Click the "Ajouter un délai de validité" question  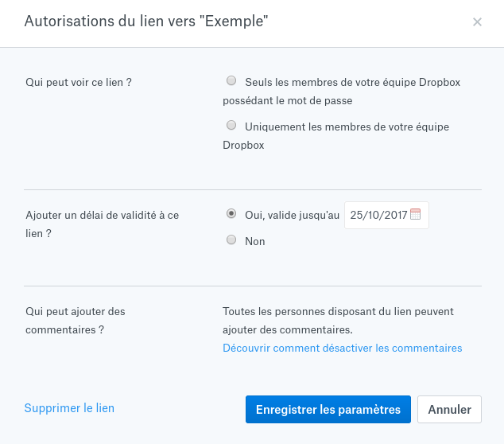102,216
